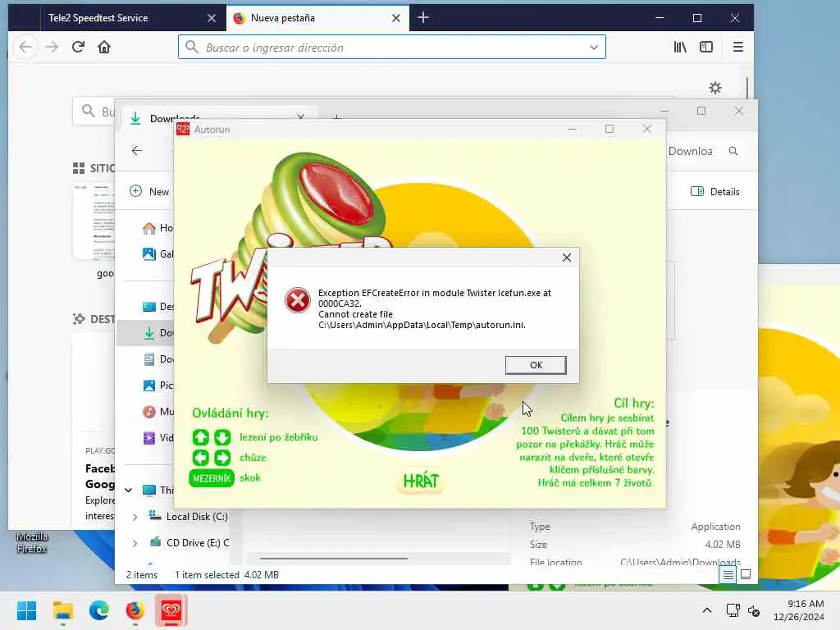Expand Local Disk (C:) node
Viewport: 840px width, 630px height.
click(x=135, y=517)
